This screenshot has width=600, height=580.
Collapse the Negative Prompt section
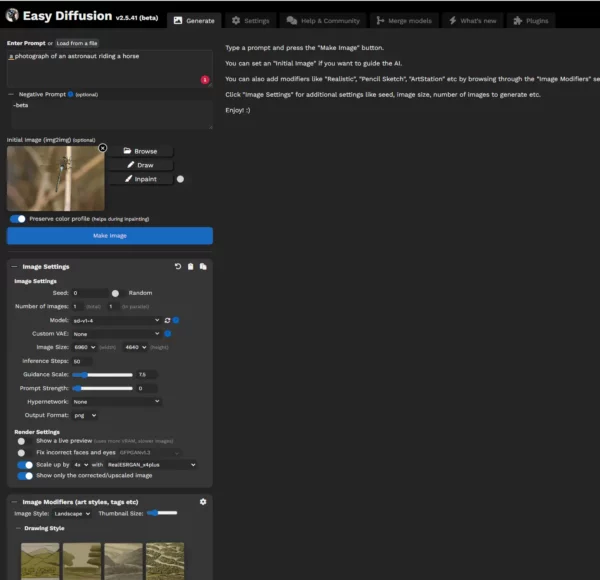coord(11,94)
